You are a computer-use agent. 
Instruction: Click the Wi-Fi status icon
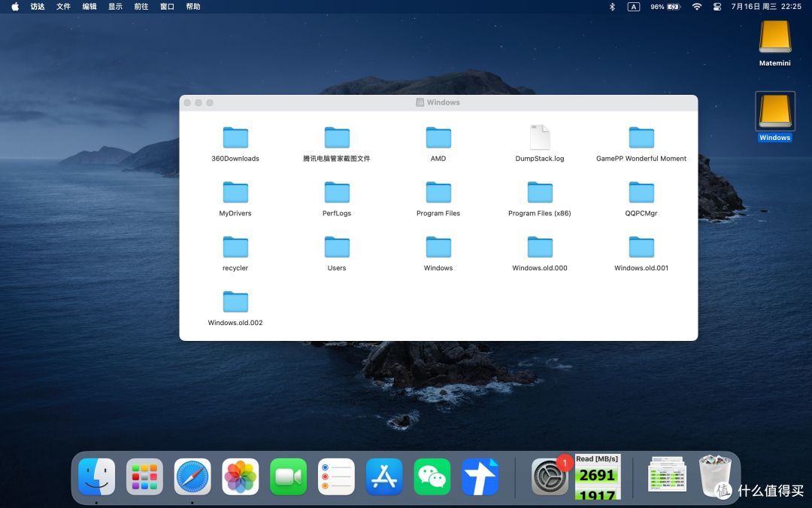coord(696,7)
